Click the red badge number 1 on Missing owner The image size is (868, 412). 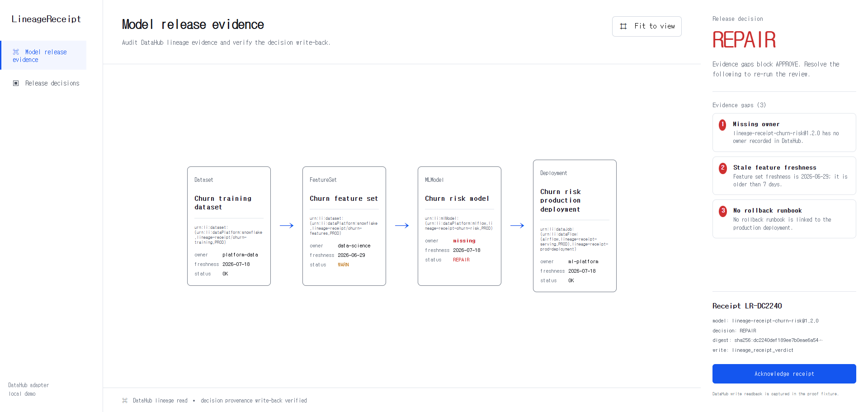pyautogui.click(x=722, y=124)
